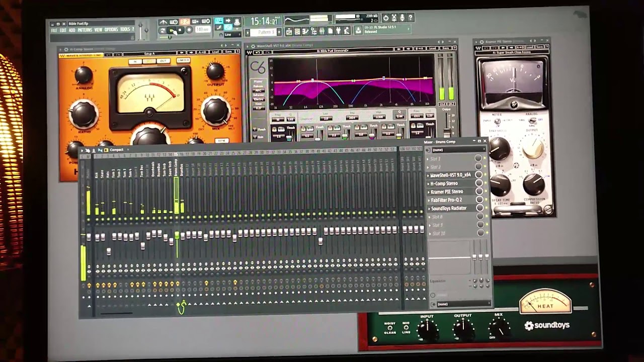The image size is (644, 362).
Task: Click the INPUT knob on SoundToys Radiator
Action: click(x=428, y=329)
